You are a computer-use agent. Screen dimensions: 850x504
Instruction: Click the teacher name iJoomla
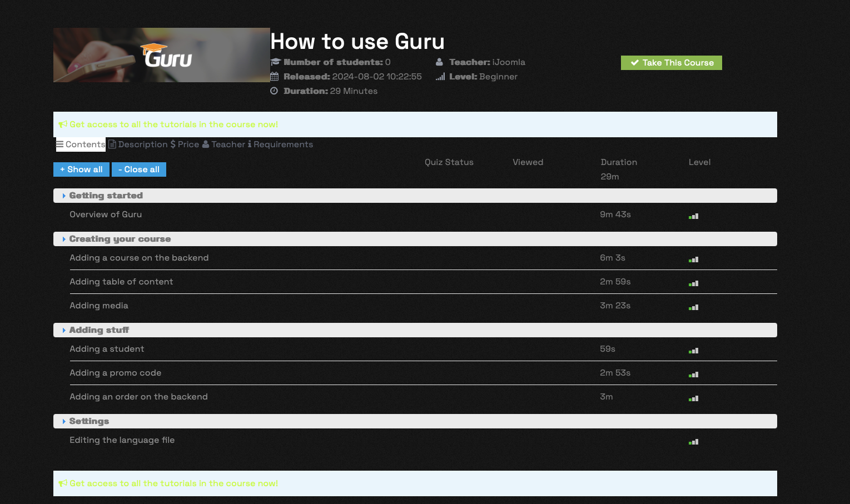[509, 62]
